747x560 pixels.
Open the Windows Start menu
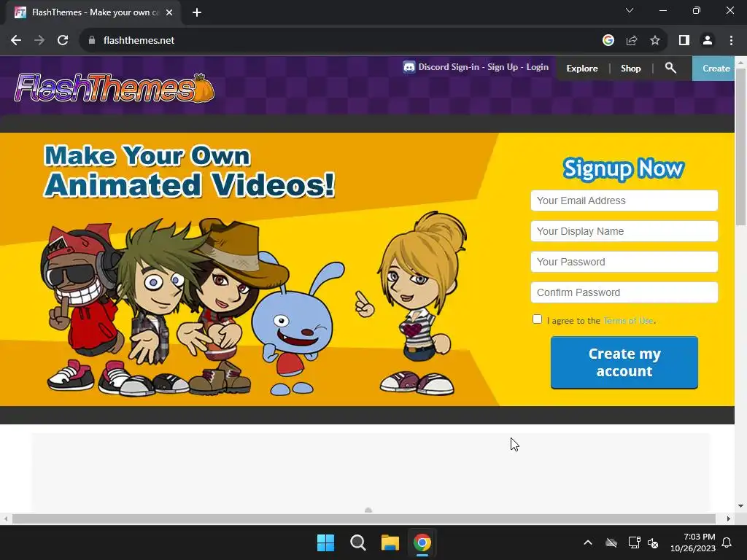tap(326, 542)
